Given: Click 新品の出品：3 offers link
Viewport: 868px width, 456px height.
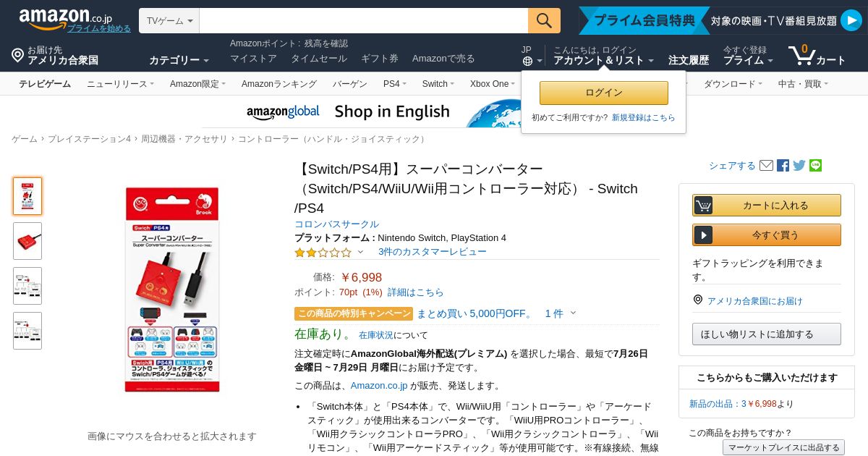Looking at the screenshot, I should click(718, 404).
